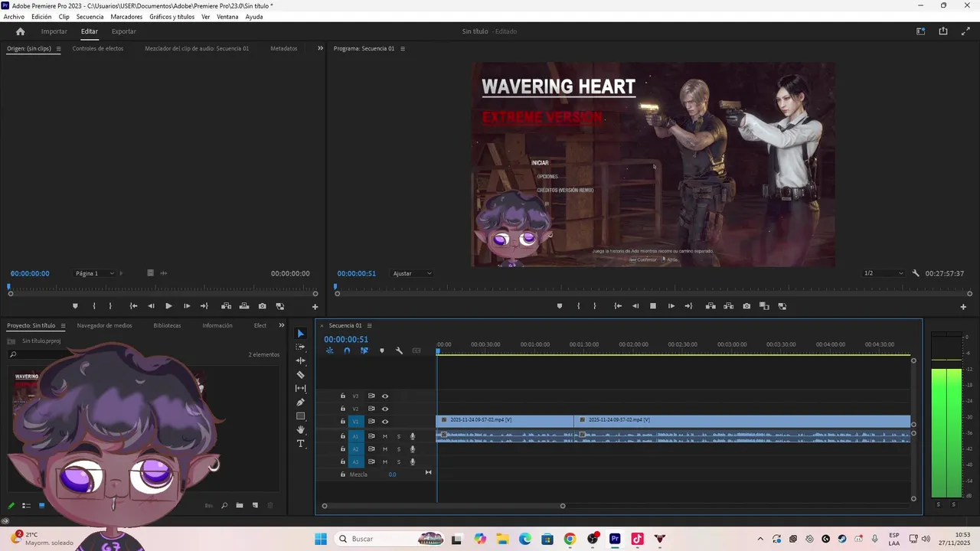Click the Home icon
980x551 pixels.
[21, 31]
